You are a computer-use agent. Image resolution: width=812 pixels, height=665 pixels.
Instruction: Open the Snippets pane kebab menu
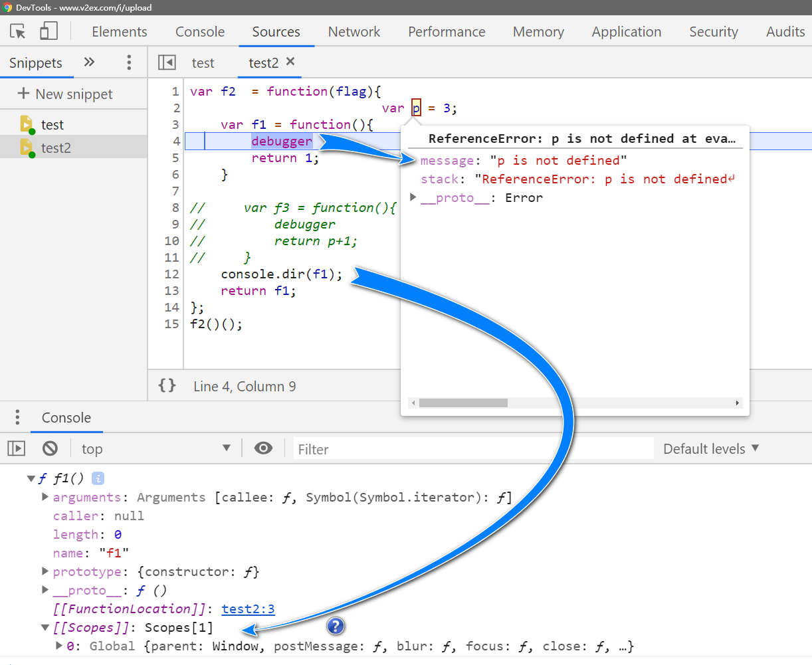coord(129,62)
